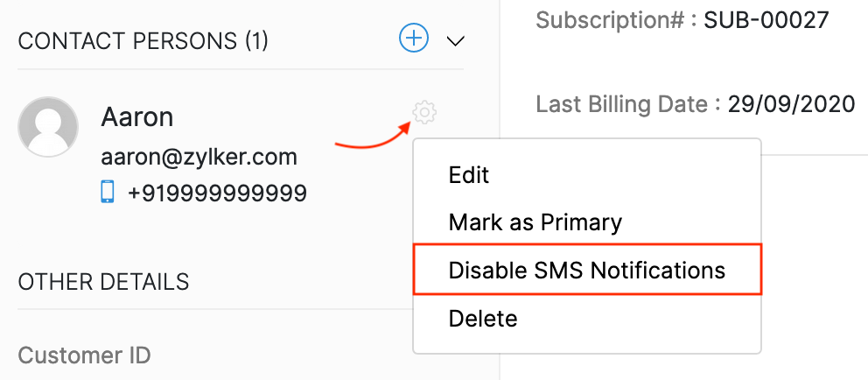Click the Subscription# label
The image size is (868, 380).
pyautogui.click(x=615, y=20)
